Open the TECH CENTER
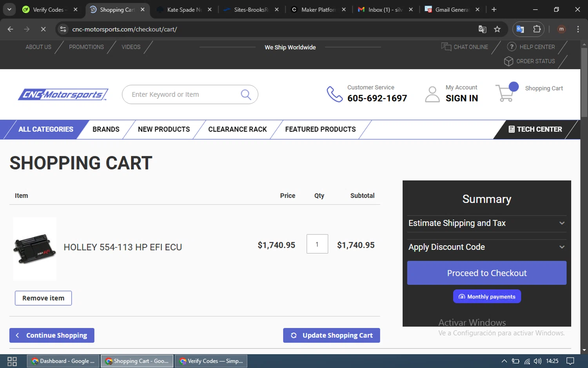Screen dimensions: 588x368 click(535, 129)
